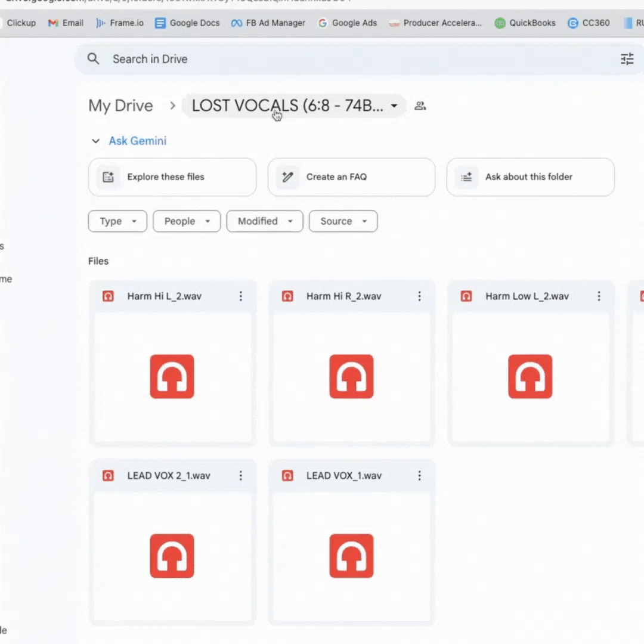Open the FB Ad Manager bookmark

(x=268, y=23)
